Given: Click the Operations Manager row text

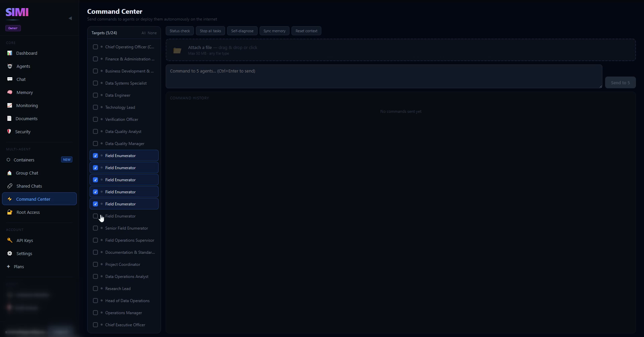Looking at the screenshot, I should pyautogui.click(x=123, y=313).
